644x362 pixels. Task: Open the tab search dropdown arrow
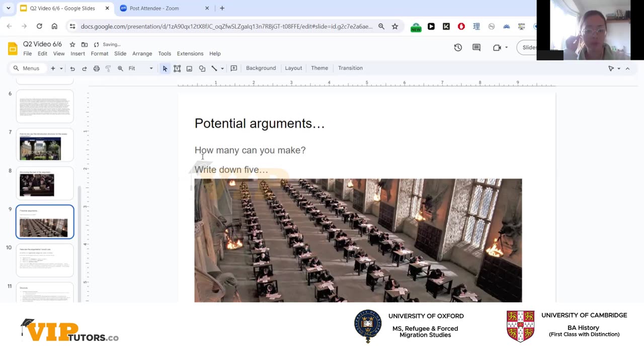9,8
